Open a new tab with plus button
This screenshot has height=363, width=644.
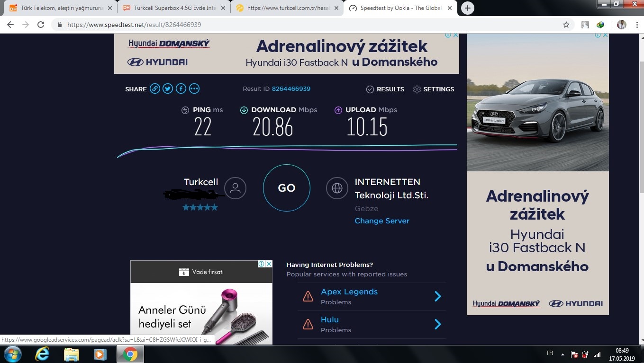pos(467,8)
